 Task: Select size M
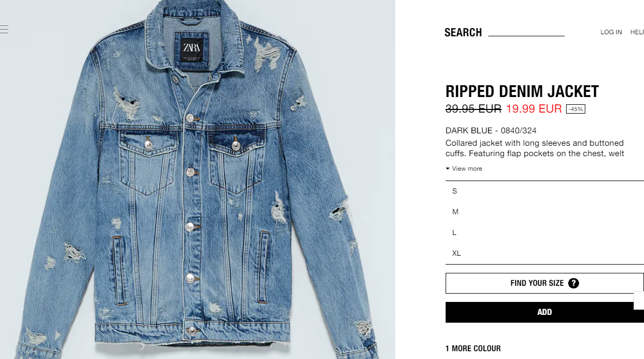(545, 212)
